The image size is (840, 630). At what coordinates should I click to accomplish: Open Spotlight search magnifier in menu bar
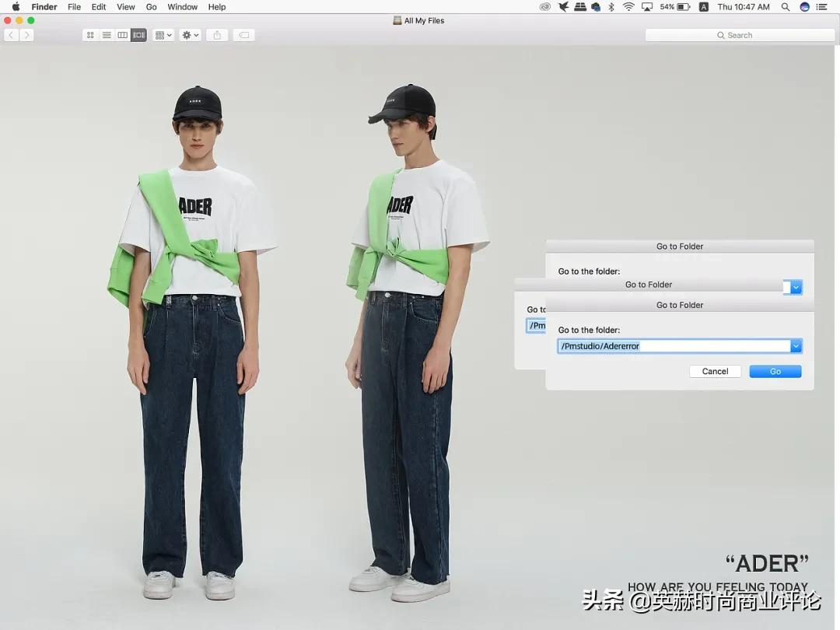786,7
